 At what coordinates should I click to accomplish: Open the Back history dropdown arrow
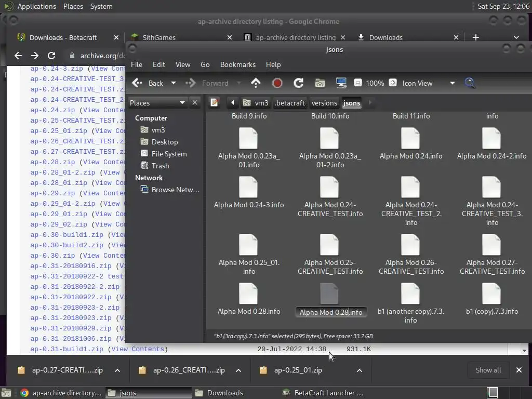click(x=174, y=83)
